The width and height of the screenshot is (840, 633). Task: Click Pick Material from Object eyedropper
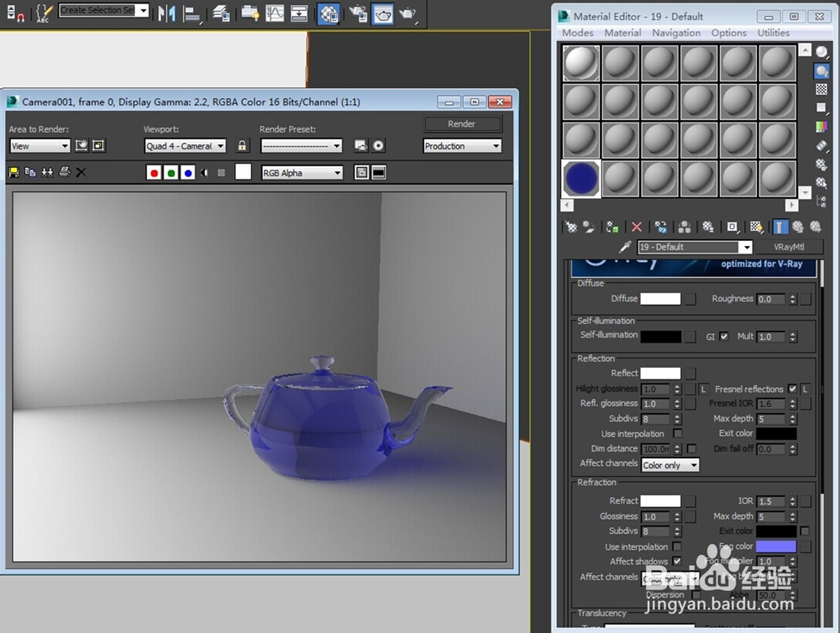click(x=625, y=247)
